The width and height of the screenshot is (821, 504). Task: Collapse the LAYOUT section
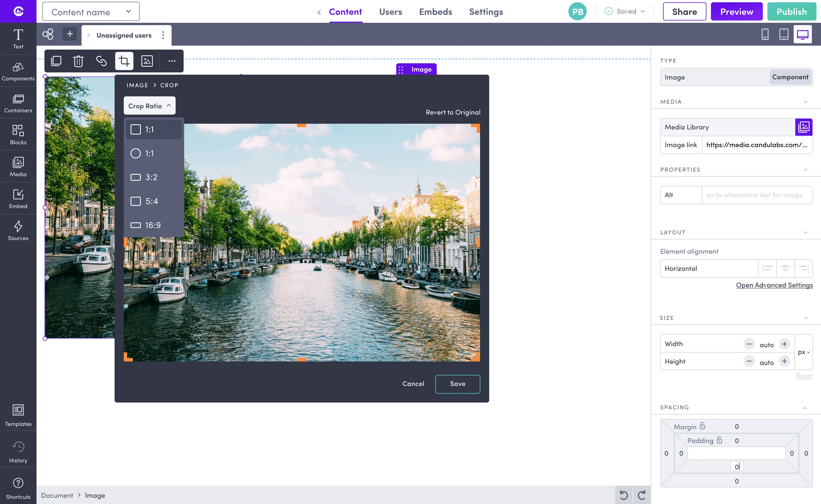(805, 232)
